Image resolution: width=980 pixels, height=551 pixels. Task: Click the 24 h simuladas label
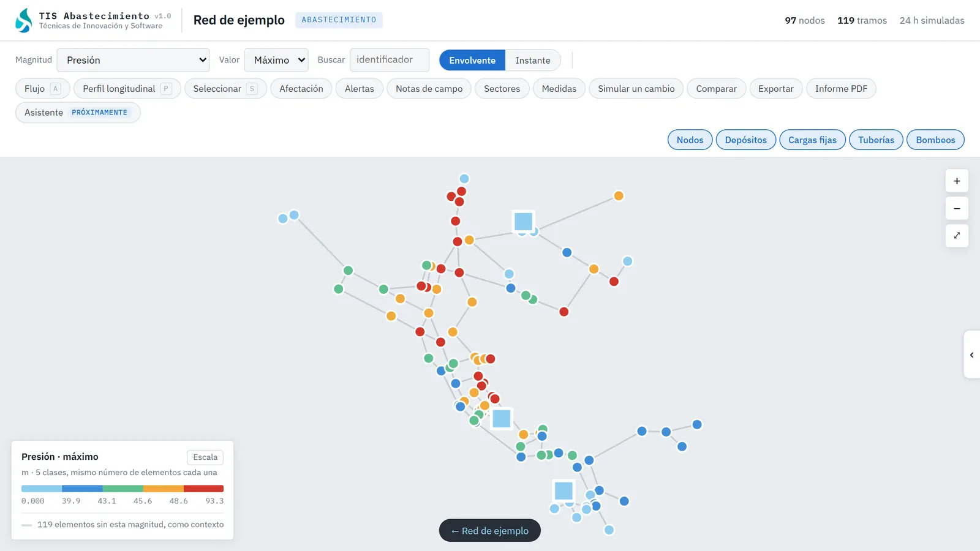(x=932, y=20)
